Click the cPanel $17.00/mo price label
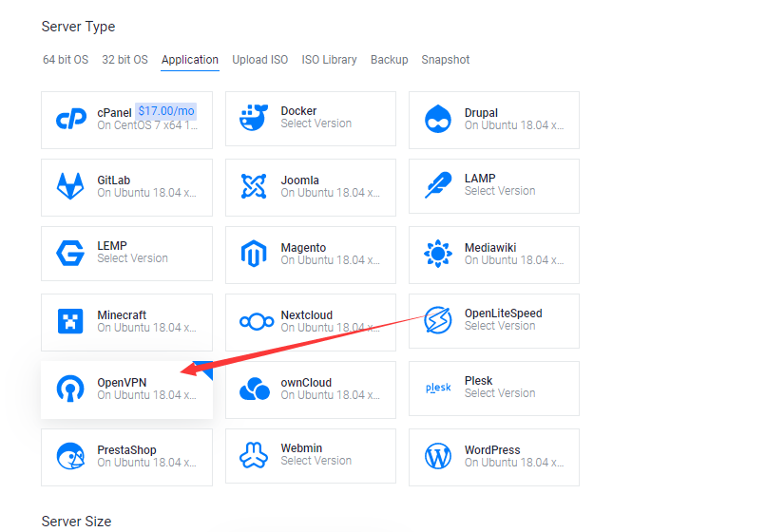Screen dimensions: 766x532 pyautogui.click(x=166, y=111)
